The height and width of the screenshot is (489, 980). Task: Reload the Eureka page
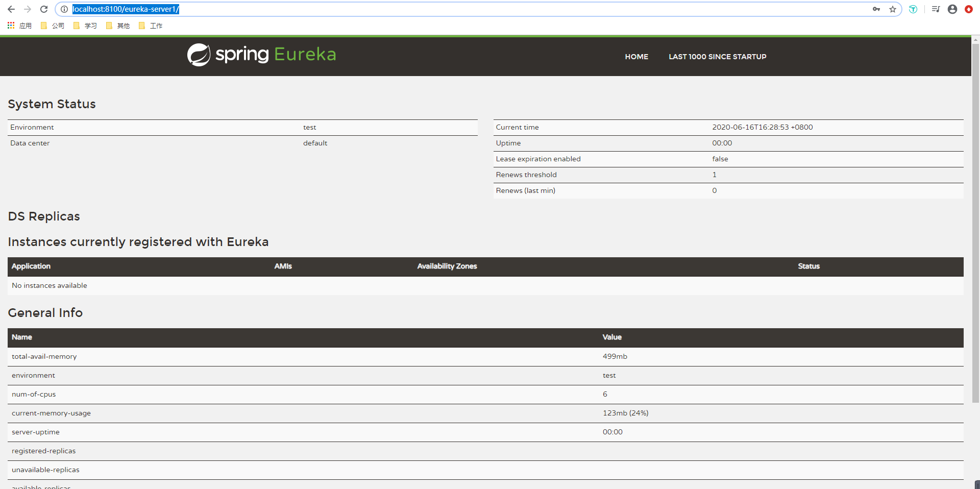tap(44, 9)
